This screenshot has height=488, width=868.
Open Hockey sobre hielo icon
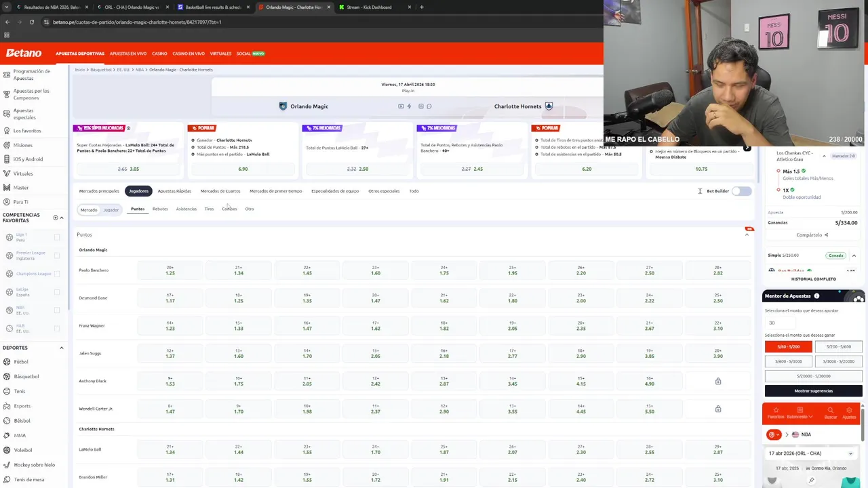[x=6, y=465]
